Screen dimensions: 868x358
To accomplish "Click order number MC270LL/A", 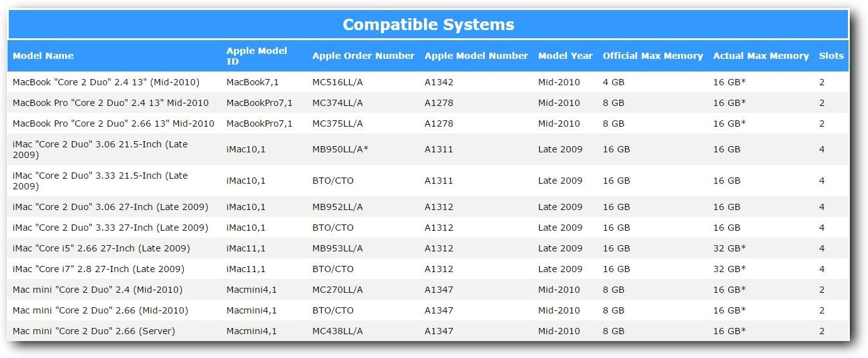I will point(337,290).
